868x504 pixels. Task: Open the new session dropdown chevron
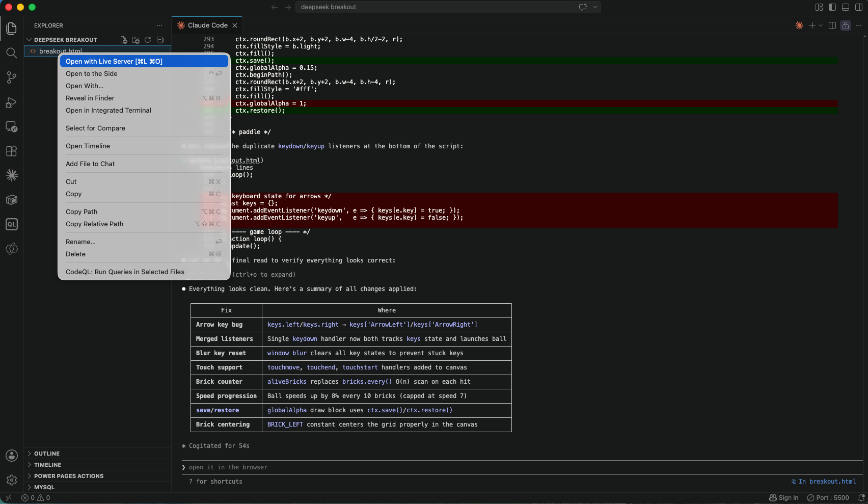coord(821,25)
